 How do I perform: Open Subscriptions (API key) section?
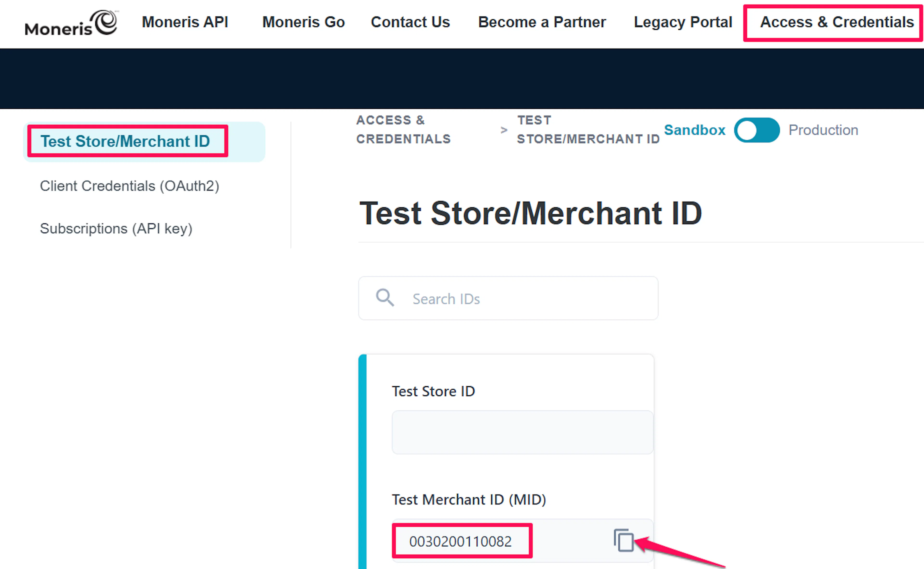116,229
